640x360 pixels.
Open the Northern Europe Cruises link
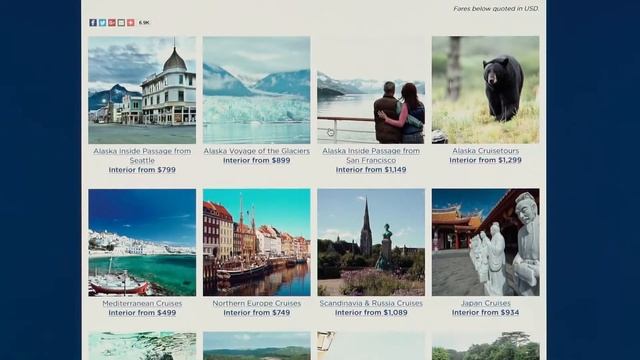[257, 303]
